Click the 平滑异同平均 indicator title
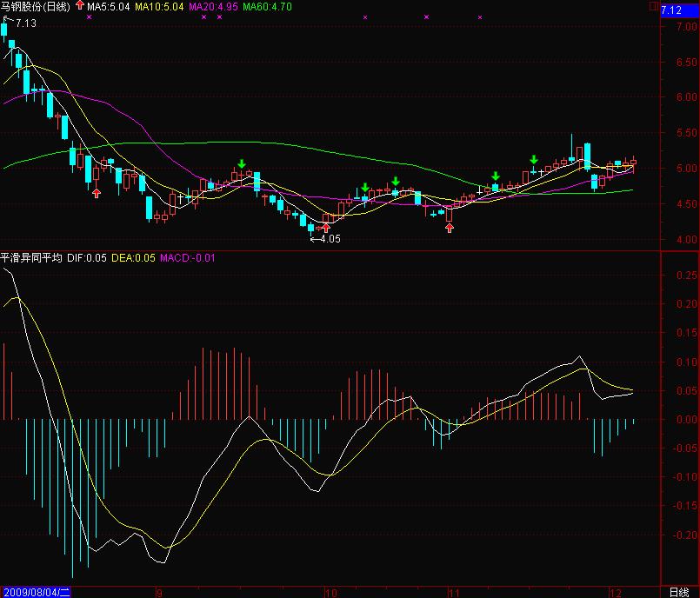 (x=31, y=258)
